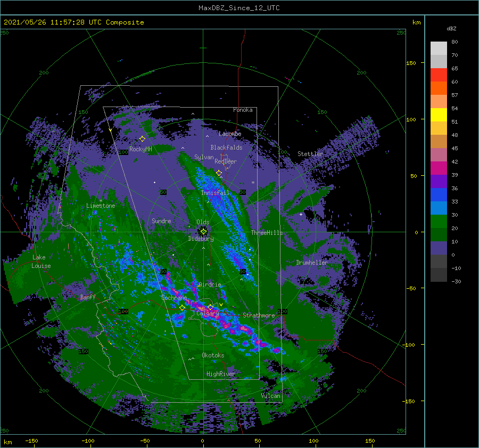Select the Didsbury city label

pyautogui.click(x=201, y=239)
